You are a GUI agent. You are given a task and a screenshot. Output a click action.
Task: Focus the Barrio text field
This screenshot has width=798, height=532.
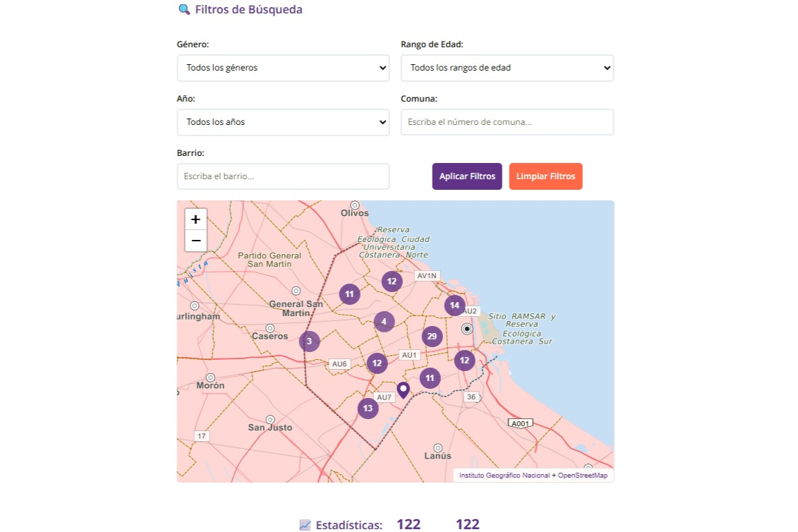click(x=283, y=176)
